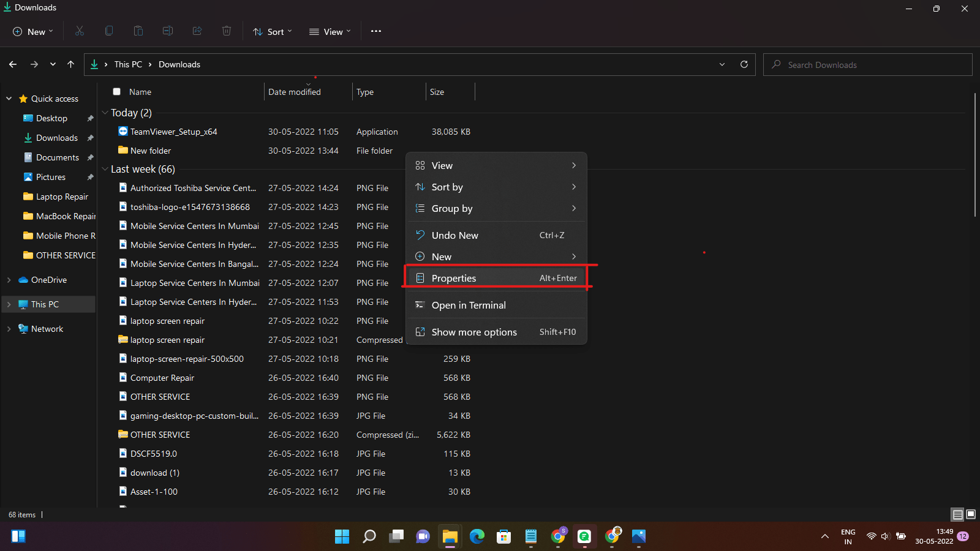
Task: Click the Delete trash icon in the toolbar
Action: click(226, 31)
